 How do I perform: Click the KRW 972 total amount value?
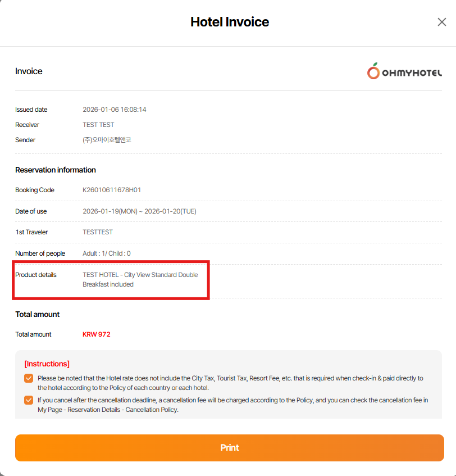[97, 334]
